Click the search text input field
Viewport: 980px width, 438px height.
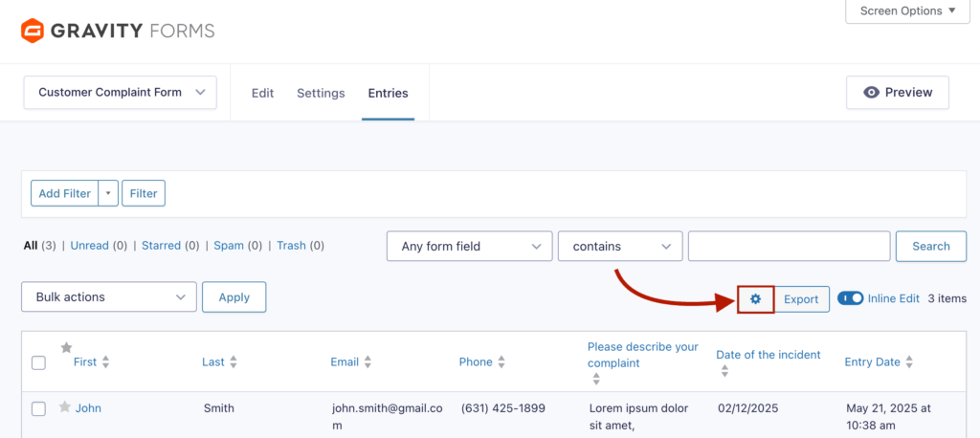(789, 247)
